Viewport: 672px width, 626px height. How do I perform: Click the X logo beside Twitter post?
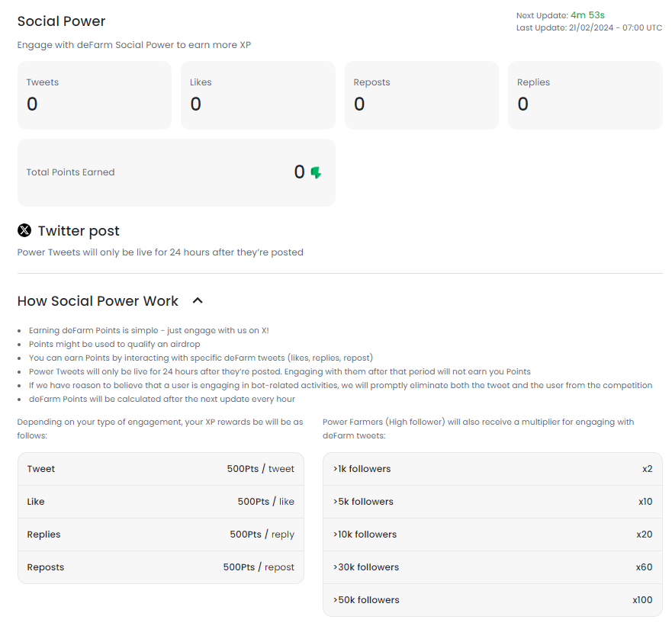pyautogui.click(x=24, y=230)
